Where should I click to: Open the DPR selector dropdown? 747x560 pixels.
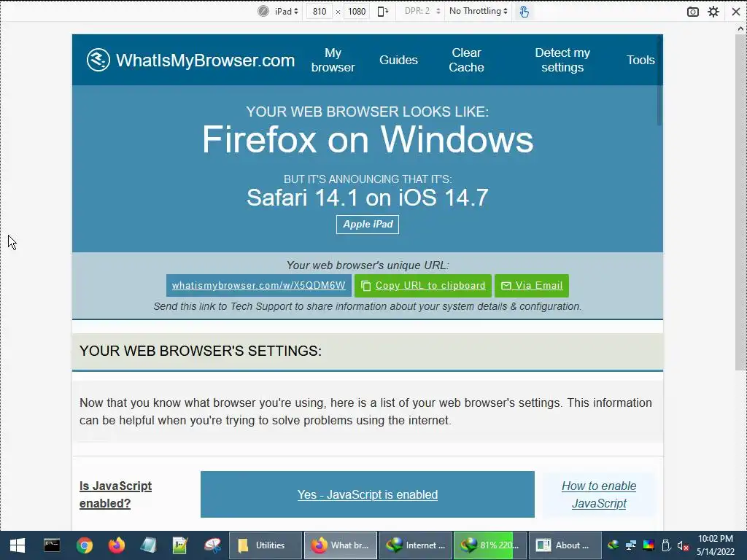(422, 11)
